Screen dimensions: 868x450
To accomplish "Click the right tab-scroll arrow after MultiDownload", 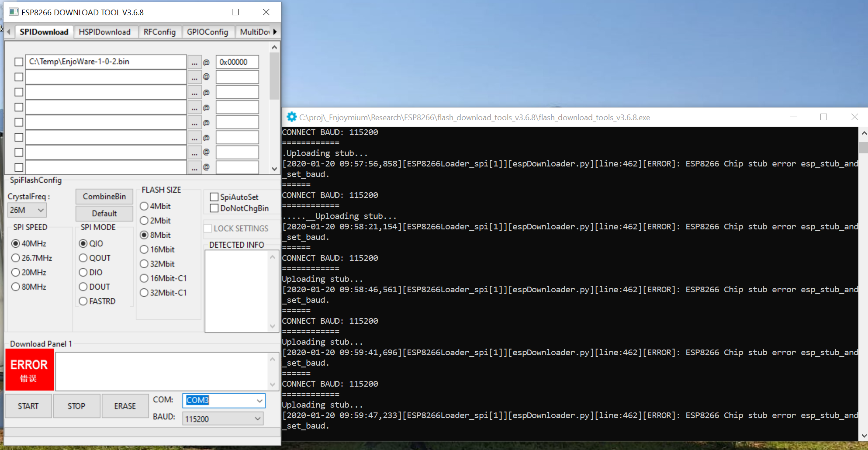I will [275, 31].
